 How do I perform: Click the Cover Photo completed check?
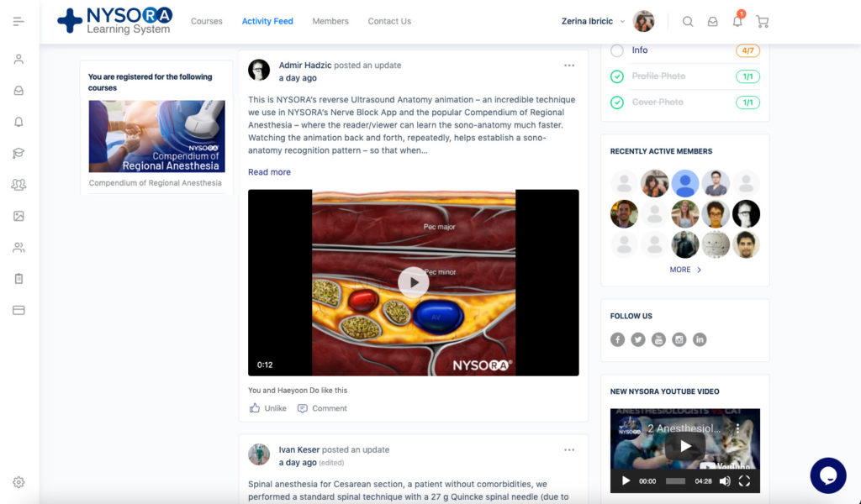point(617,102)
